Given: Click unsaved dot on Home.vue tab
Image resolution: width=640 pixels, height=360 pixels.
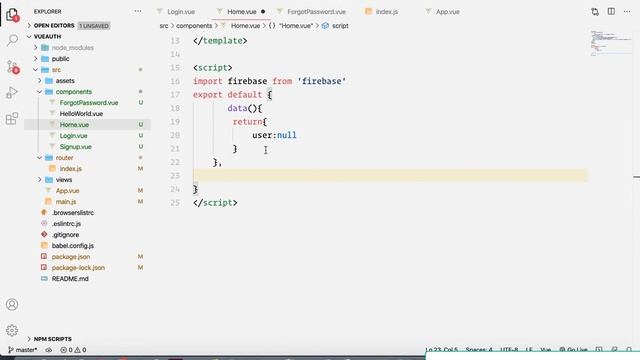Looking at the screenshot, I should coord(263,12).
